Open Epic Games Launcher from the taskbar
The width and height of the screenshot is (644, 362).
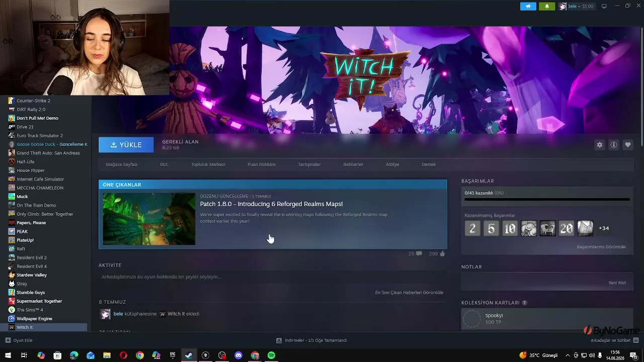173,355
